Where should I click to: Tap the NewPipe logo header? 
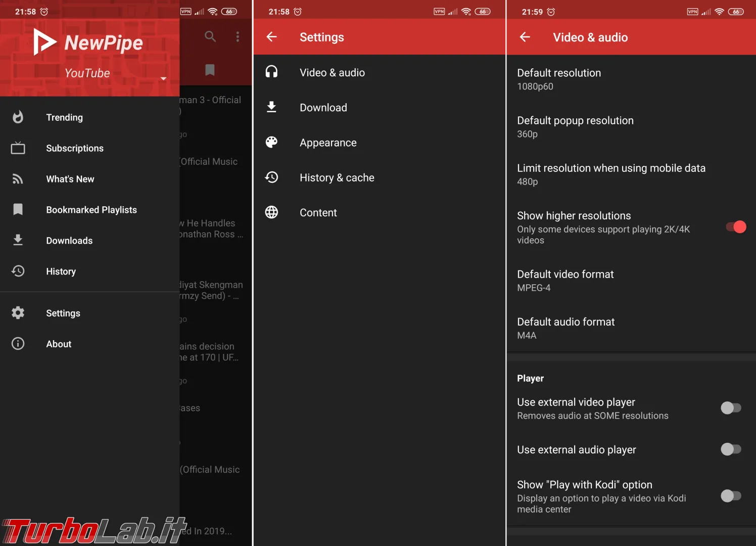(88, 42)
